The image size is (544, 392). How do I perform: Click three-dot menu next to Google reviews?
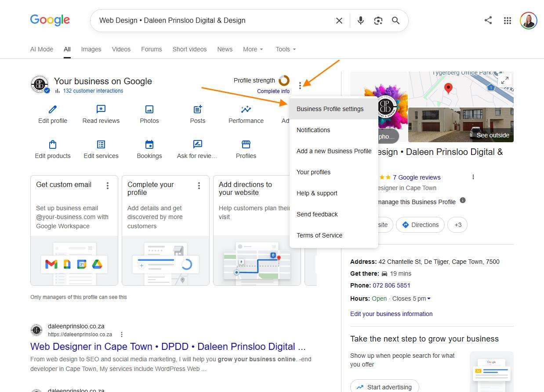(x=473, y=177)
